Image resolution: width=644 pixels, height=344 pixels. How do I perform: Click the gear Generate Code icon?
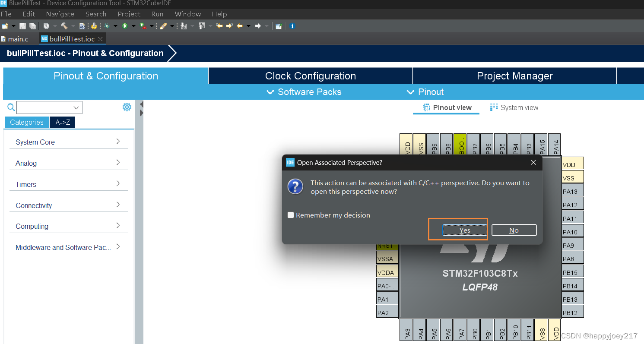pyautogui.click(x=94, y=26)
